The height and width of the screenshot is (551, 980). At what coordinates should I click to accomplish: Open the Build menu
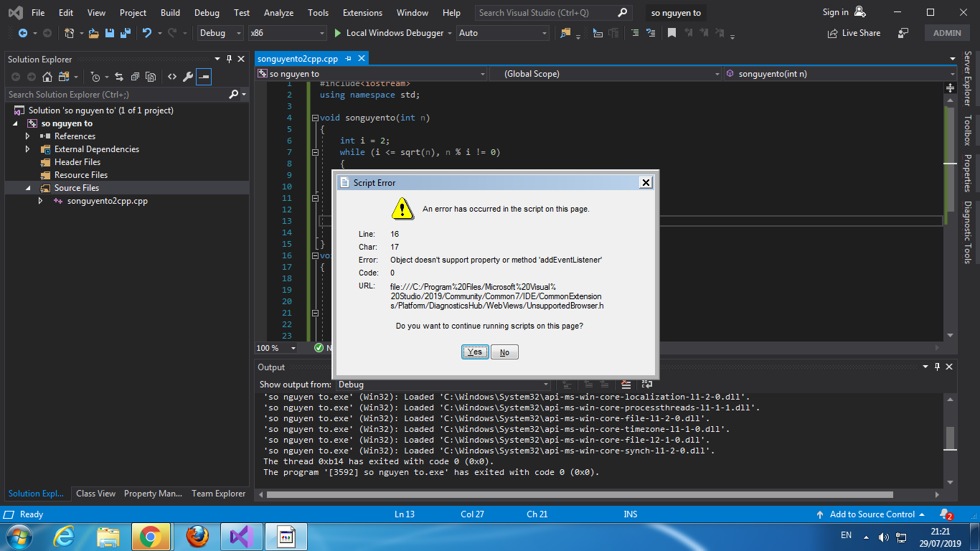point(170,13)
